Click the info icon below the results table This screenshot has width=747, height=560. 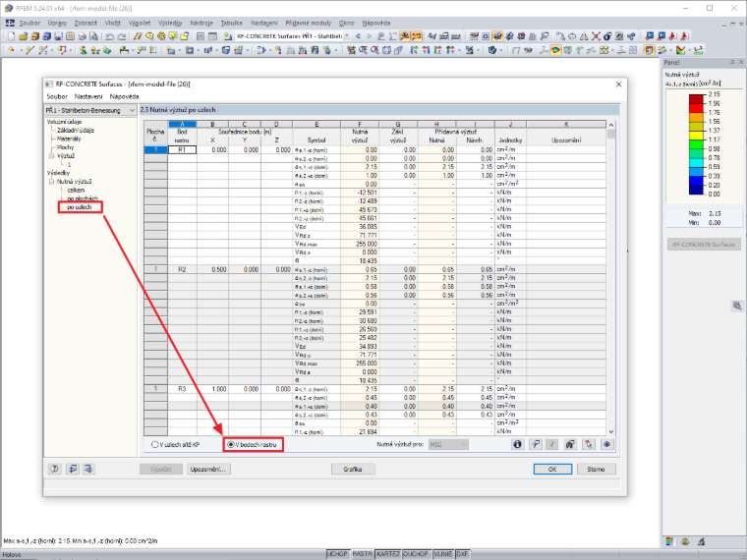tap(517, 444)
